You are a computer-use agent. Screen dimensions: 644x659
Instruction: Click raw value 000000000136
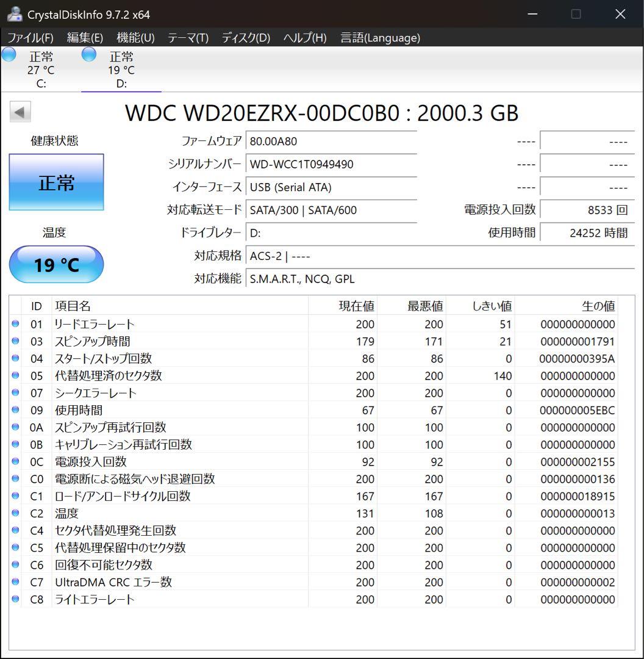(578, 479)
